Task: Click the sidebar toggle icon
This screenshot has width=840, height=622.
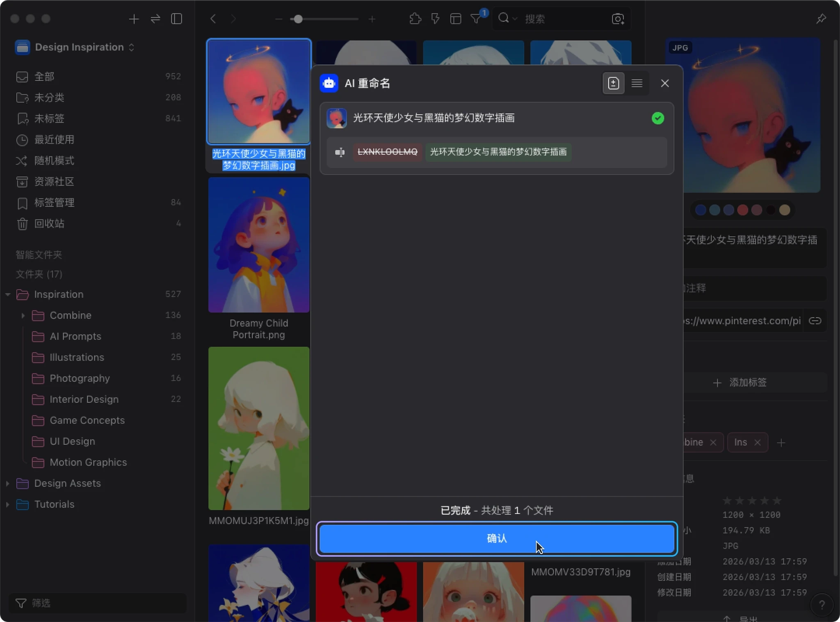Action: coord(176,19)
